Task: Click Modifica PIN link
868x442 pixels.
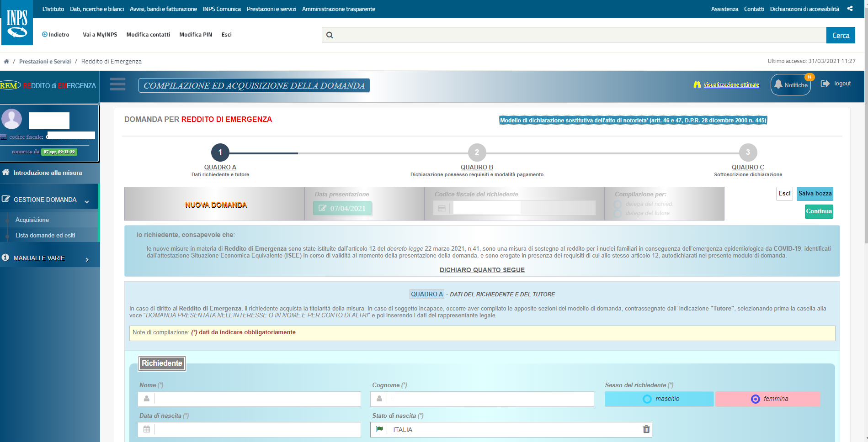Action: [196, 34]
